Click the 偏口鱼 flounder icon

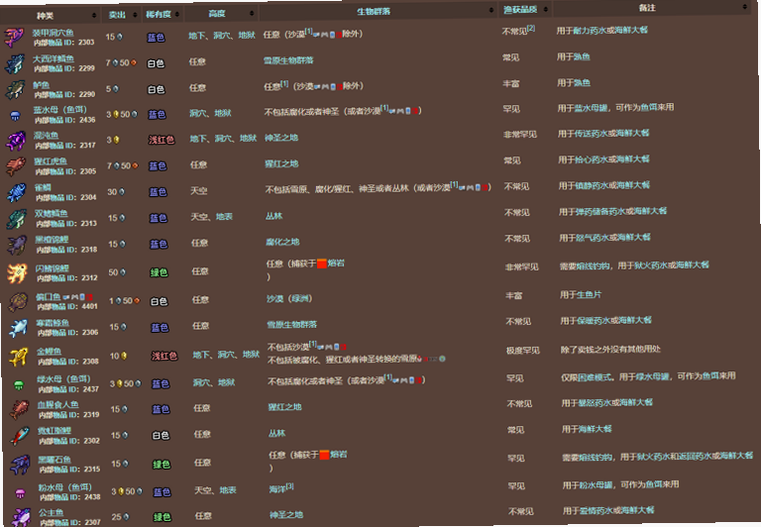pos(18,302)
